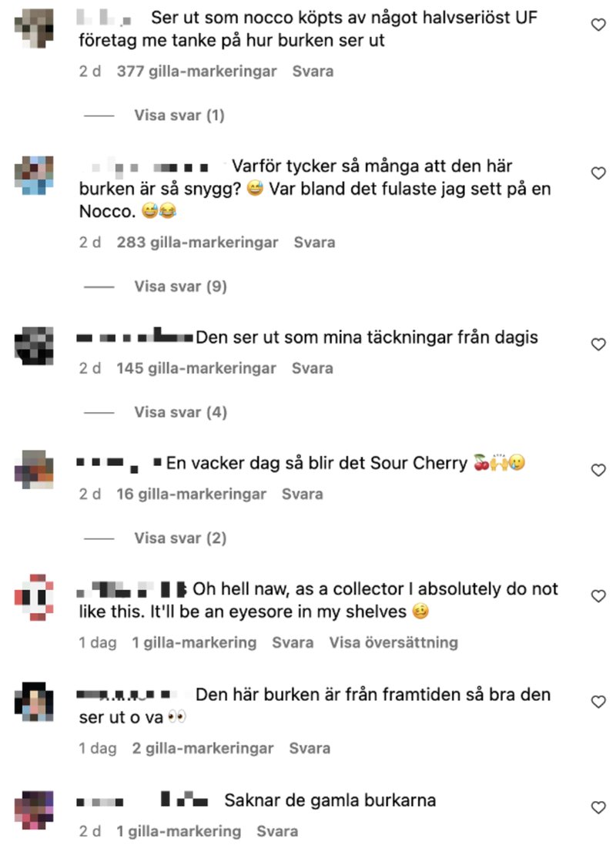This screenshot has width=616, height=848.
Task: Open avatar of the Sour Cherry commenter
Action: click(34, 469)
